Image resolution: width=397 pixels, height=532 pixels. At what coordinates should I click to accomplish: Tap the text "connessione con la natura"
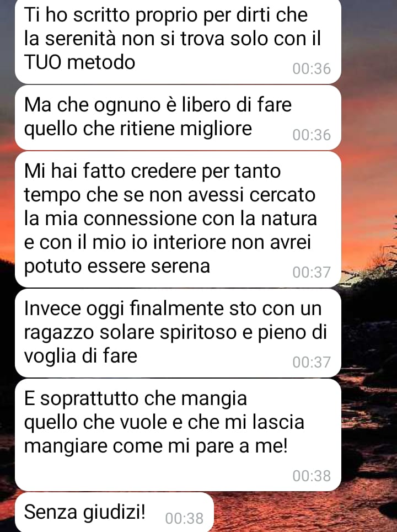coord(200,219)
